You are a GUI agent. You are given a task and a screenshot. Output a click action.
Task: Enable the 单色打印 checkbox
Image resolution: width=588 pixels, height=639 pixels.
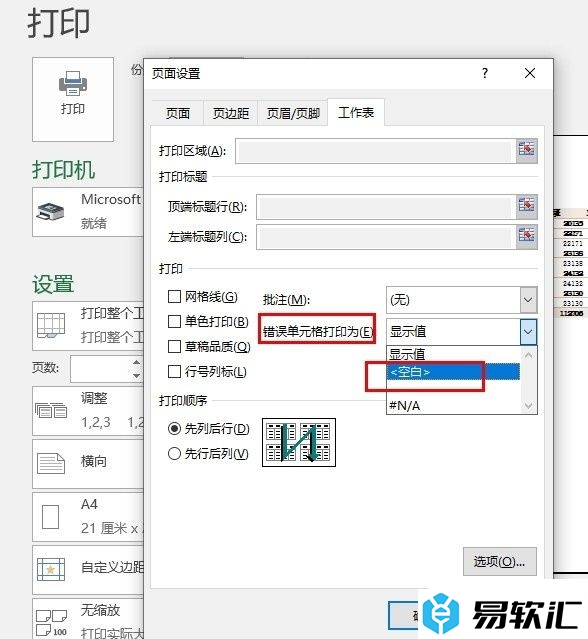click(174, 322)
